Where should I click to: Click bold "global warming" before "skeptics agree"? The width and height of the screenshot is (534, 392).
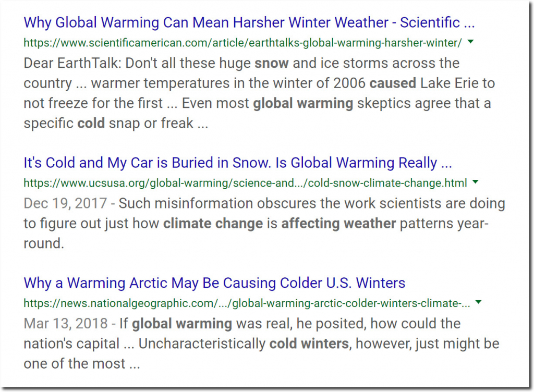(303, 103)
